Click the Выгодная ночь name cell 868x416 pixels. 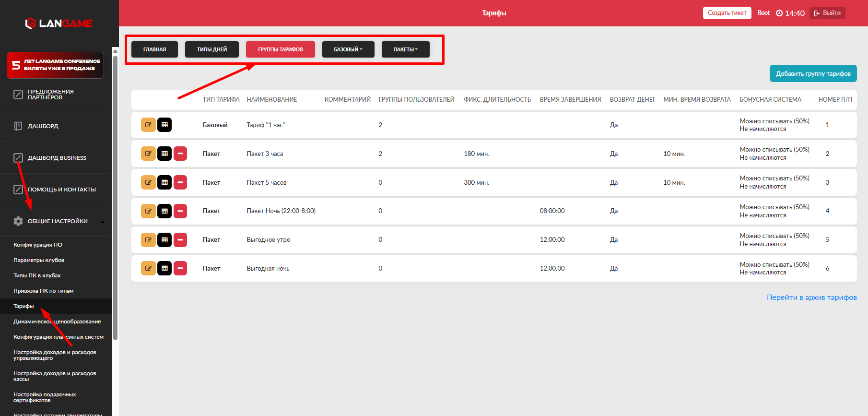click(x=268, y=268)
